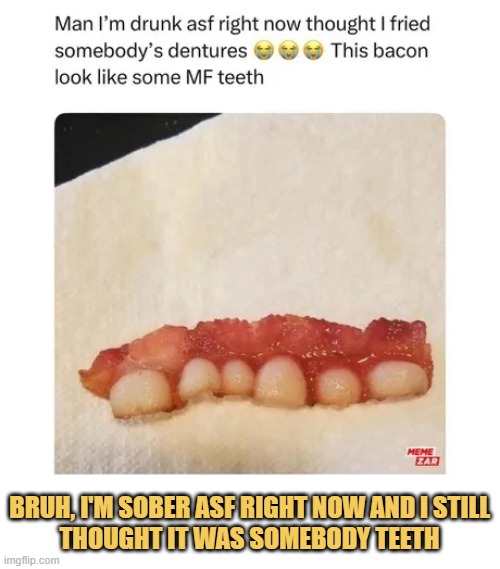Viewport: 500px width, 569px height.
Task: Click the Meme Zar watermark logo
Action: coord(423,457)
